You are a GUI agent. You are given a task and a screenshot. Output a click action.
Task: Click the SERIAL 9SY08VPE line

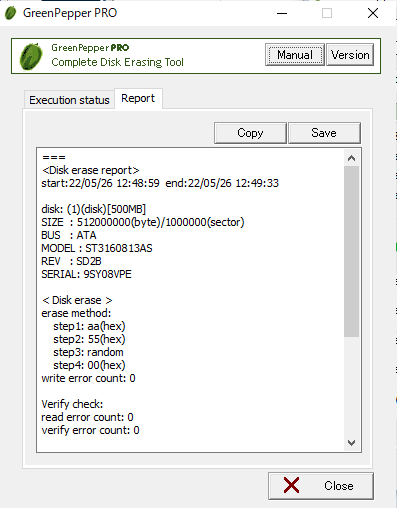point(86,274)
